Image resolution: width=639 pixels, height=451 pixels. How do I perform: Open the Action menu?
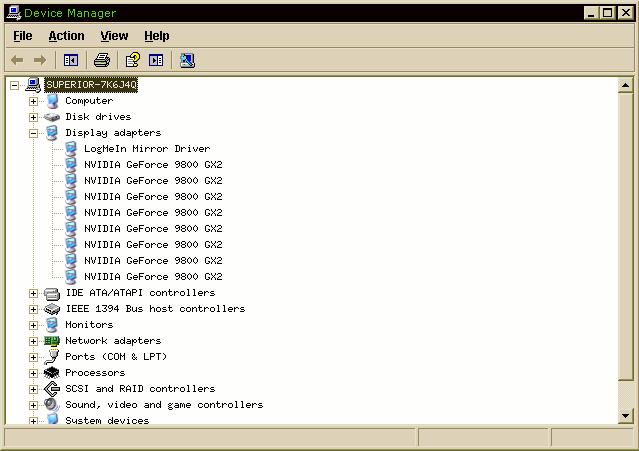[66, 36]
